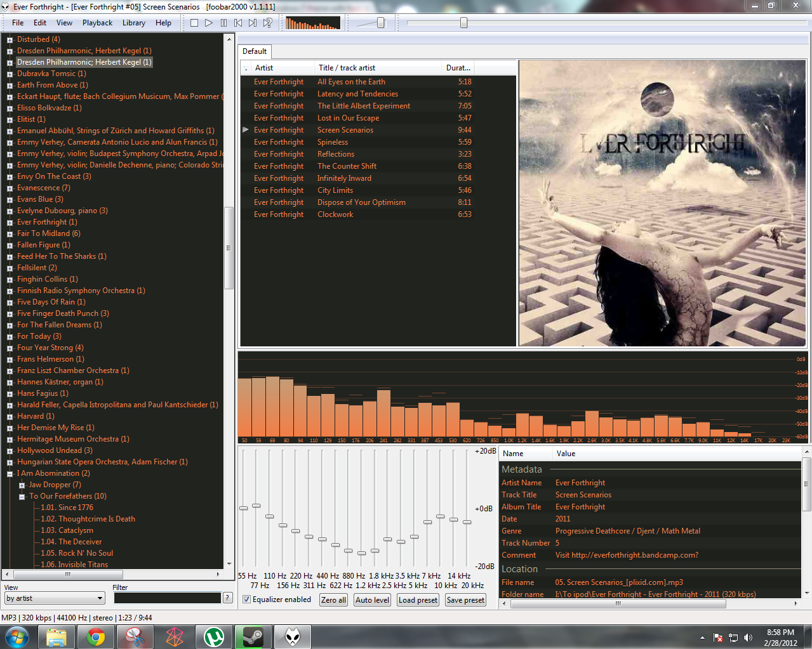Click the album art image
This screenshot has width=812, height=649.
662,203
